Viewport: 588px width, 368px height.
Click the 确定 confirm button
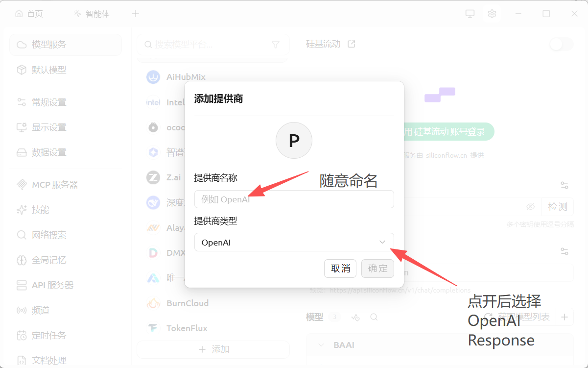[377, 269]
